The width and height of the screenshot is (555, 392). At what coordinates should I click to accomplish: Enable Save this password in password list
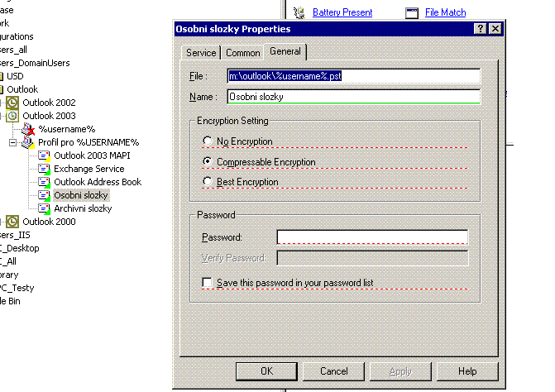(207, 282)
